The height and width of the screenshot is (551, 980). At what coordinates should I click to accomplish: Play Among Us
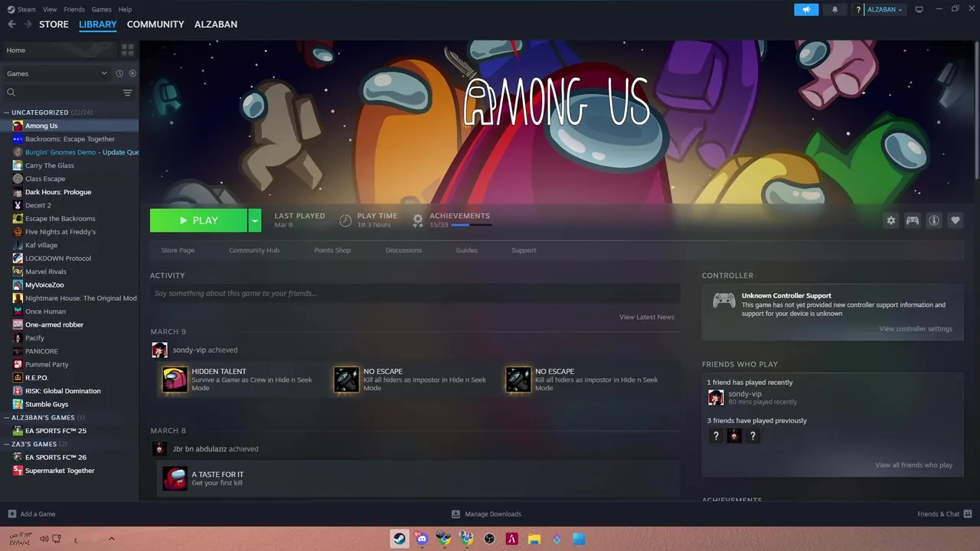click(198, 220)
